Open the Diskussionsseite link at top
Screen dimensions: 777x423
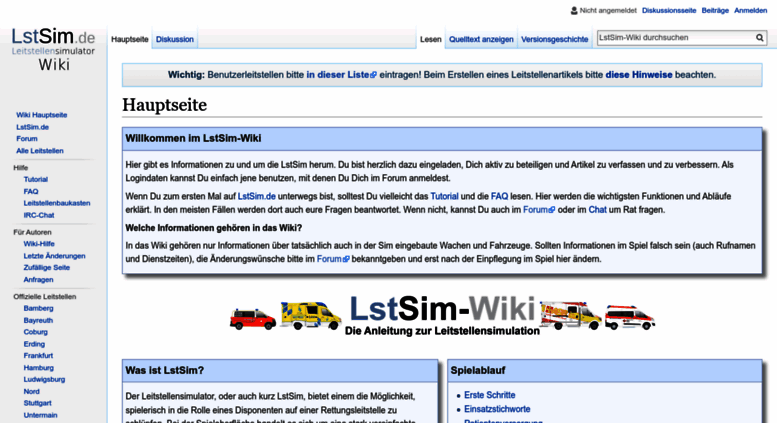coord(669,10)
